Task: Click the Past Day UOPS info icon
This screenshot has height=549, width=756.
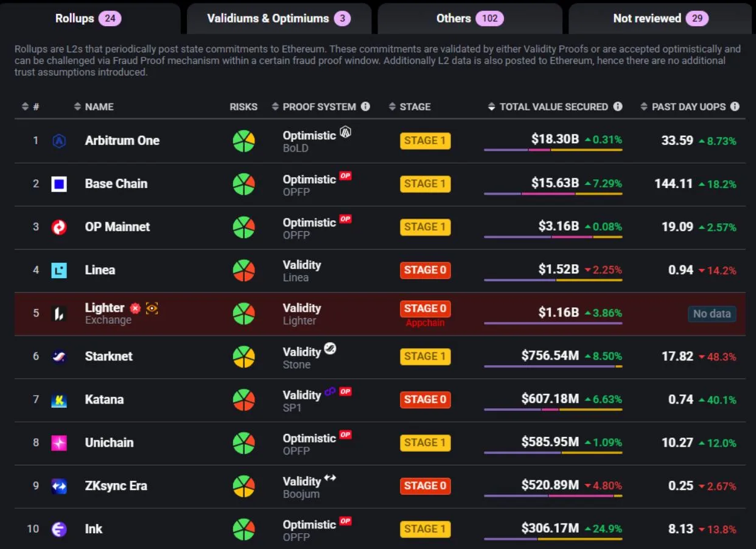Action: point(735,107)
